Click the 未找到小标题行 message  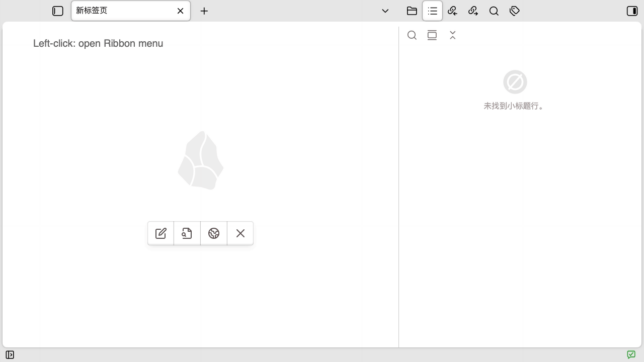[x=515, y=106]
